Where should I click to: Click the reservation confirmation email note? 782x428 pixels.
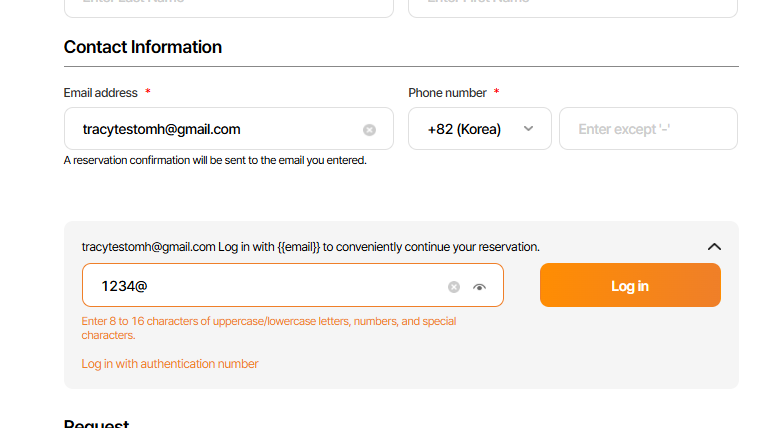[215, 160]
